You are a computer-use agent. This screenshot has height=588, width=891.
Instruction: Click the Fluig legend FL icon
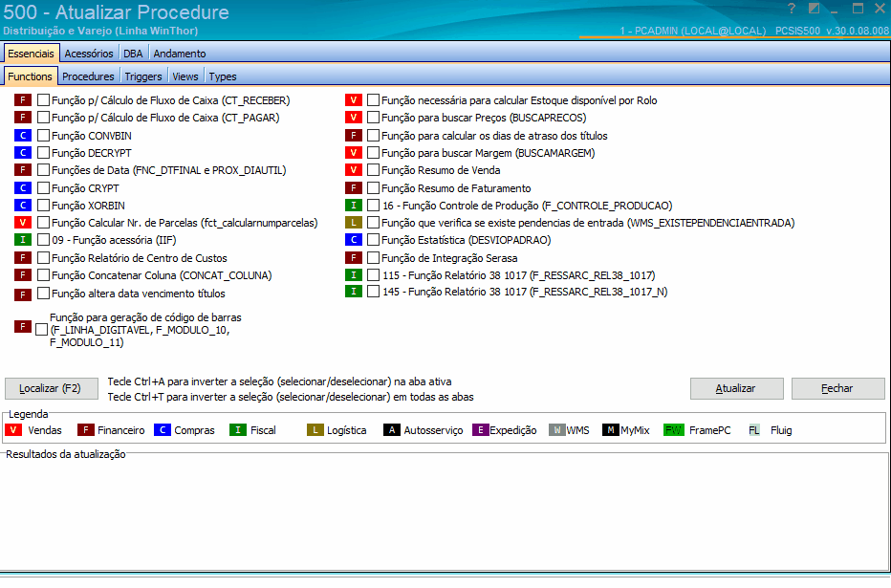pyautogui.click(x=754, y=430)
